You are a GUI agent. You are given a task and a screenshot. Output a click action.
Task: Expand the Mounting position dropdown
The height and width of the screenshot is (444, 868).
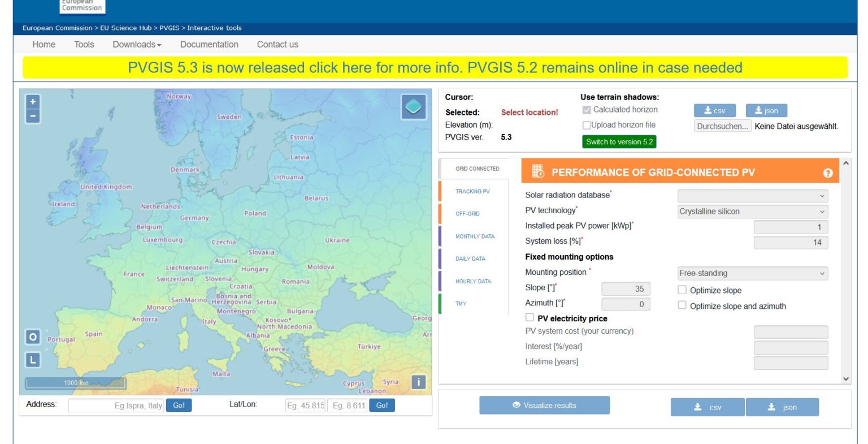click(752, 273)
